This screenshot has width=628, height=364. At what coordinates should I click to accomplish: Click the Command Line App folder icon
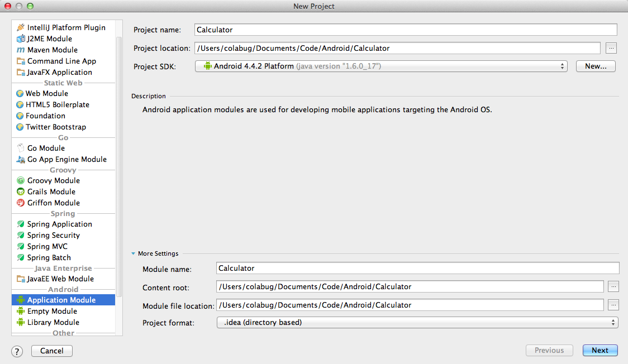click(x=21, y=61)
